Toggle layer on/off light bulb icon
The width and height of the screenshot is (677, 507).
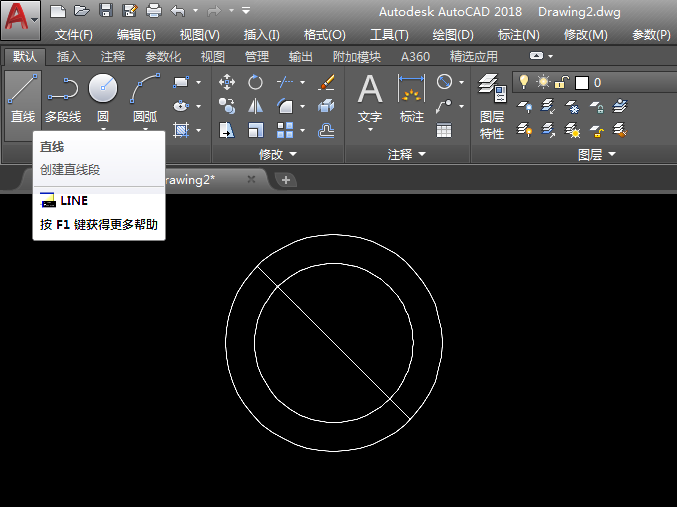(522, 82)
